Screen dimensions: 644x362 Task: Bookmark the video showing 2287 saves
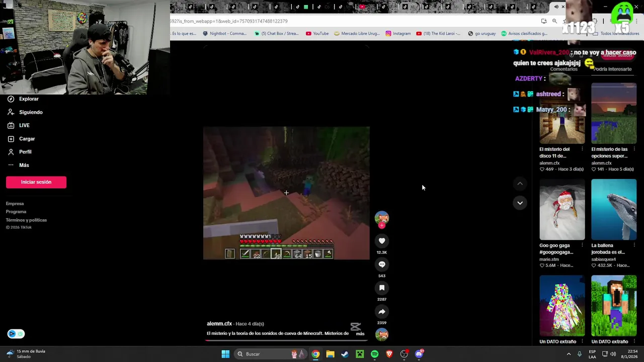tap(382, 288)
